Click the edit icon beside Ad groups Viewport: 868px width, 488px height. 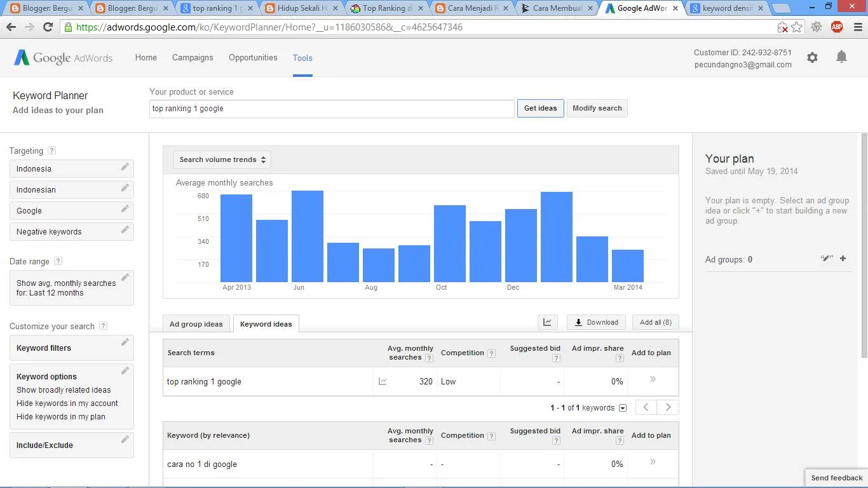827,259
